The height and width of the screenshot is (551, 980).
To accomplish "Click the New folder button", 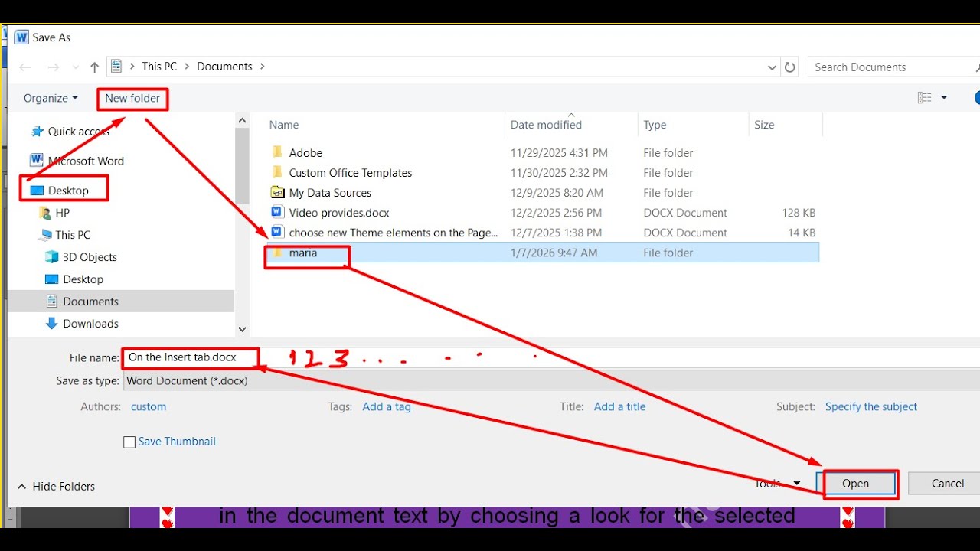I will [x=132, y=98].
